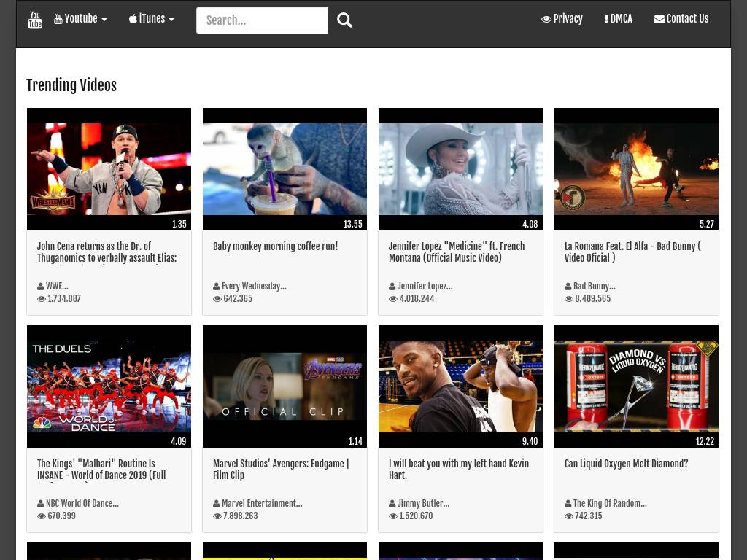Image resolution: width=747 pixels, height=560 pixels.
Task: Click the view count '8.489.565'
Action: coord(592,298)
